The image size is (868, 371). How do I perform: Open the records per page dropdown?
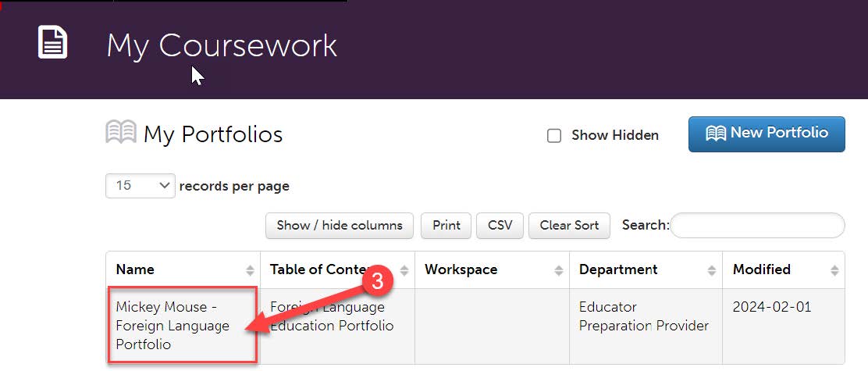(141, 186)
